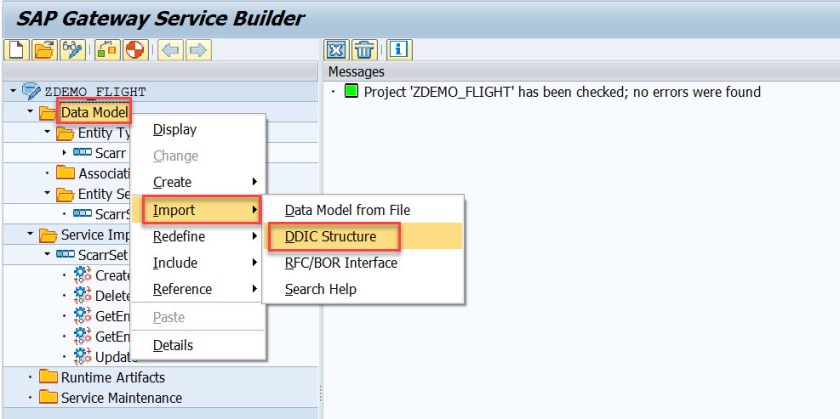This screenshot has width=840, height=419.
Task: Close the messages pane with X icon
Action: coord(336,50)
